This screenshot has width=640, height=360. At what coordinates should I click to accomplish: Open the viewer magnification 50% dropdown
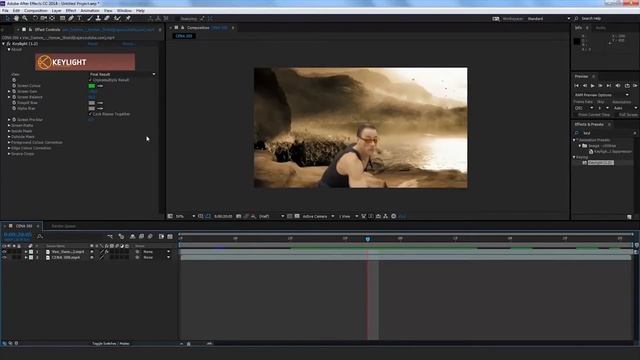click(x=186, y=216)
